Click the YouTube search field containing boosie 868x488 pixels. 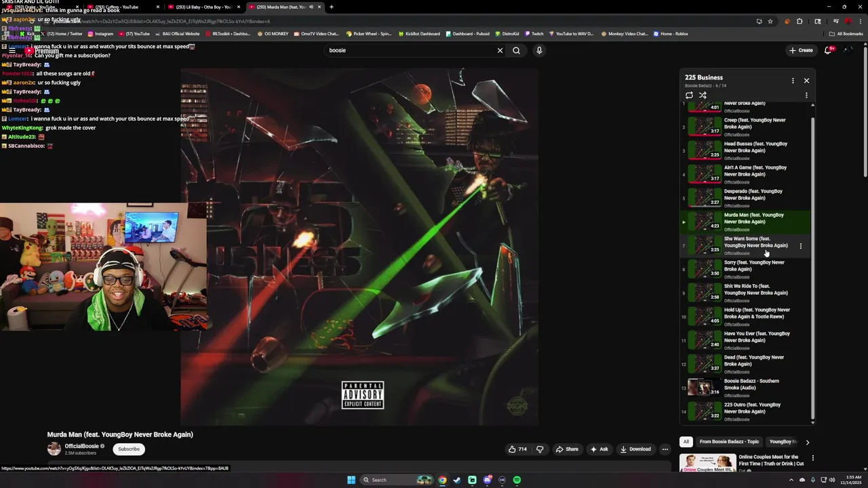coord(410,50)
